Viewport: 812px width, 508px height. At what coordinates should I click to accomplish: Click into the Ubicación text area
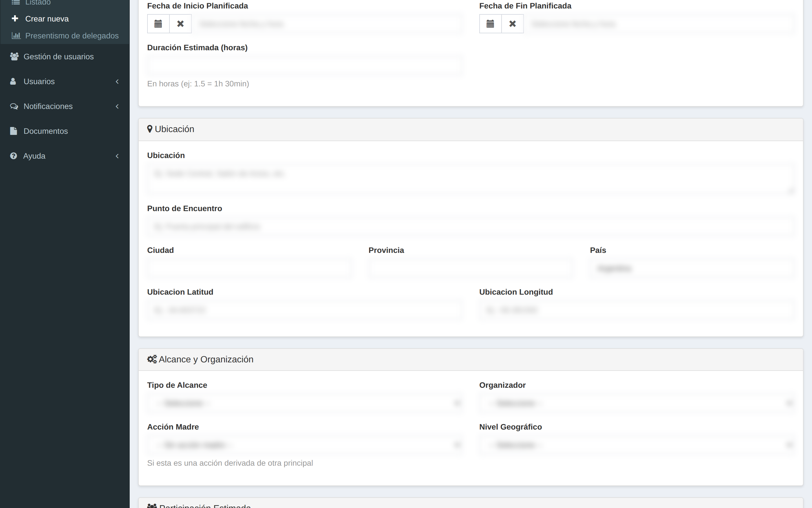[x=471, y=179]
